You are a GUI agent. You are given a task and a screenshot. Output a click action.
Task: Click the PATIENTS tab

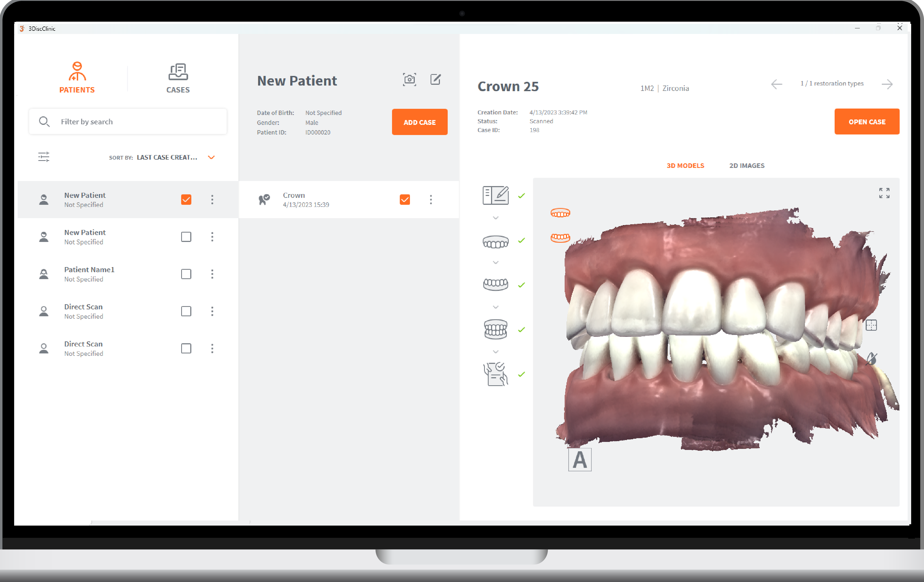pyautogui.click(x=77, y=77)
